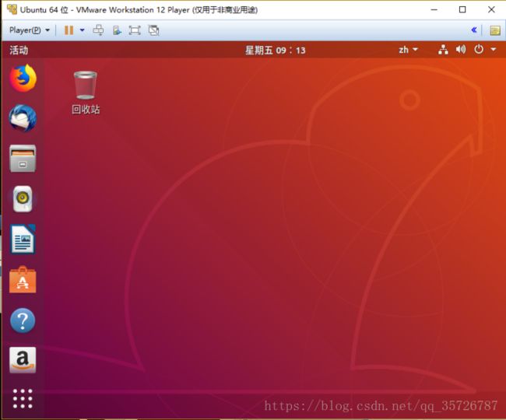This screenshot has height=420, width=506.
Task: Open the 活动 Activities overview
Action: click(x=19, y=50)
